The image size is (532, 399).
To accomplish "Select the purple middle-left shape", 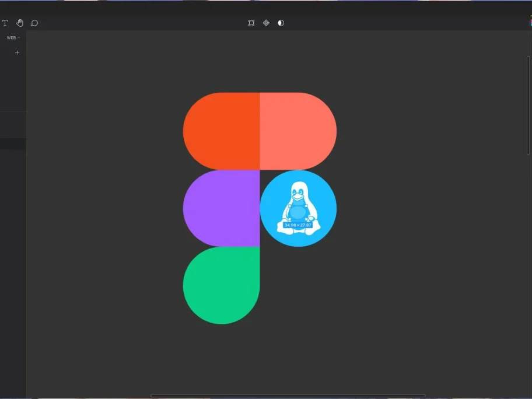I will 222,208.
